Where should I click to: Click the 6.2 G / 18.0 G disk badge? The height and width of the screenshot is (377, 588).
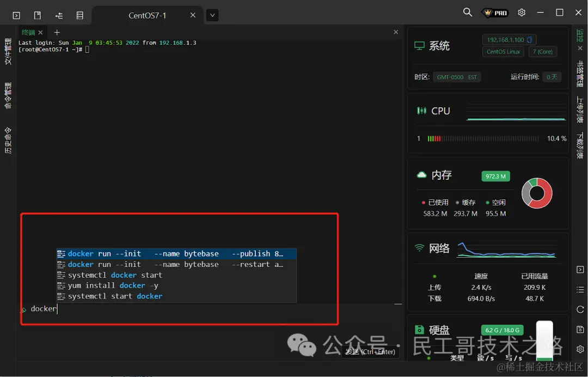[x=502, y=330]
